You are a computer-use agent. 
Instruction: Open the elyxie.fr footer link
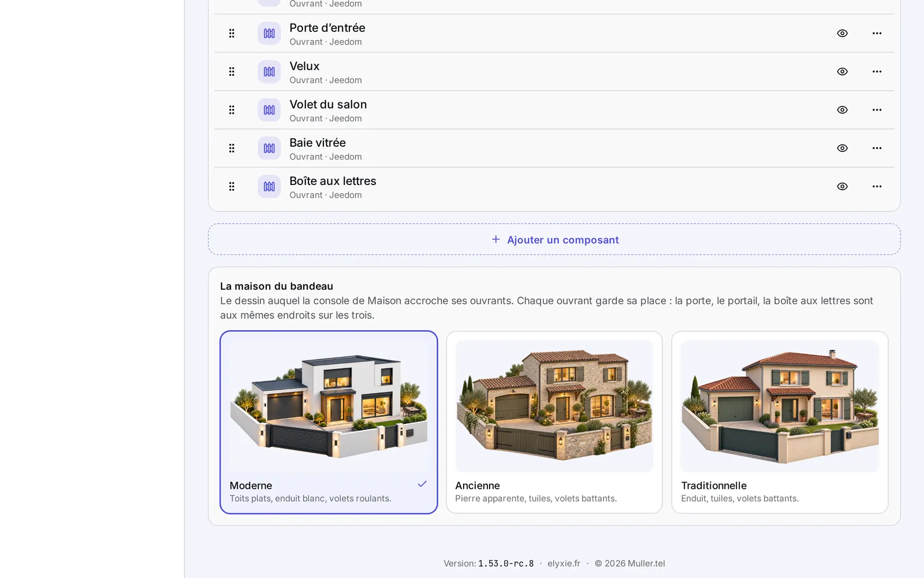(x=564, y=564)
